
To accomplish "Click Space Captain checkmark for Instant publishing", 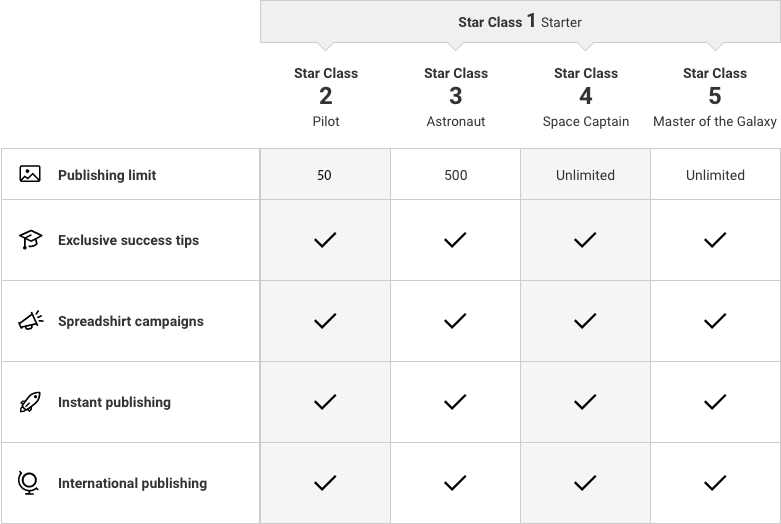I will click(585, 402).
